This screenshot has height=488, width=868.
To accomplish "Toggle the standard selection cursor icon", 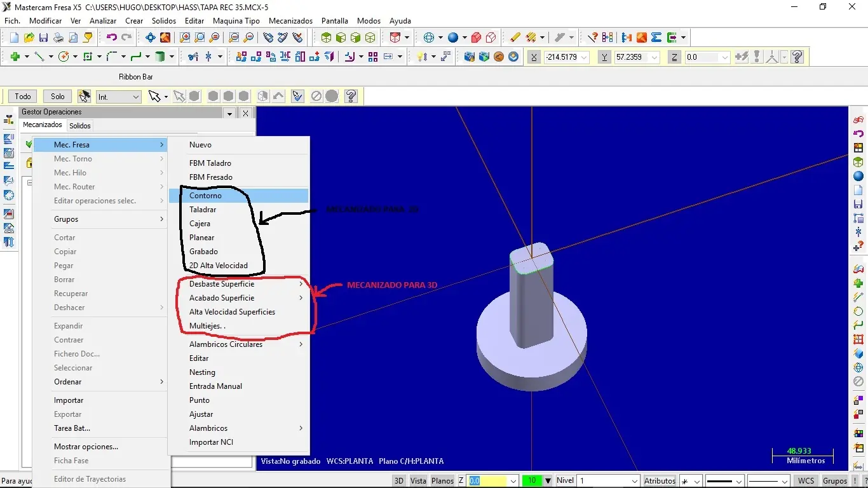I will [x=154, y=97].
